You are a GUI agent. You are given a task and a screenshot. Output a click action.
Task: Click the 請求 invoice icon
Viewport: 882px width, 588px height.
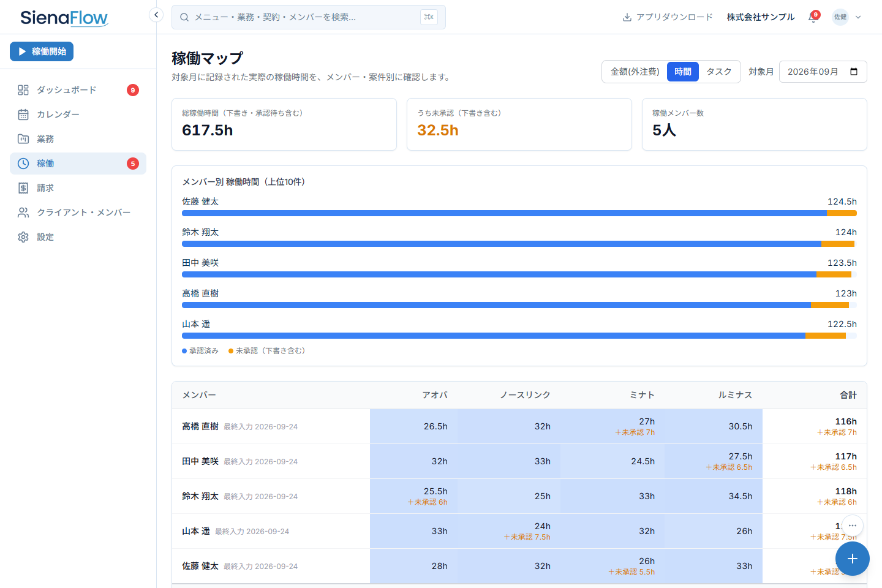tap(23, 188)
